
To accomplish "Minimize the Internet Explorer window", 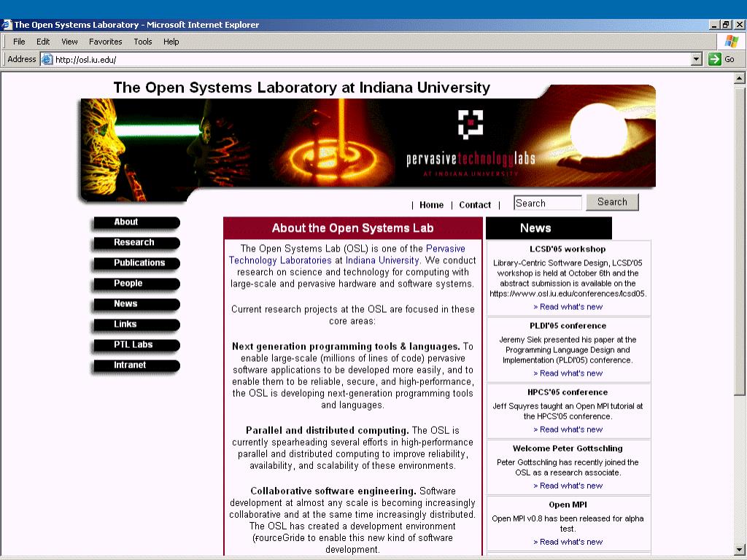I will (x=714, y=25).
